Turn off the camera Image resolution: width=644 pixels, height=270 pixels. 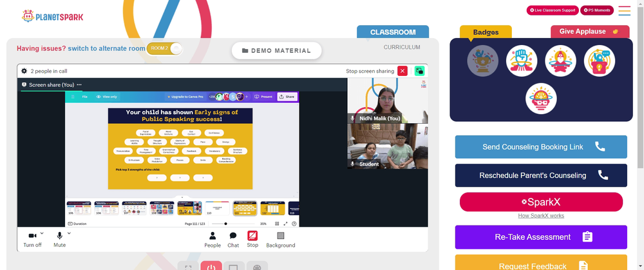(32, 239)
